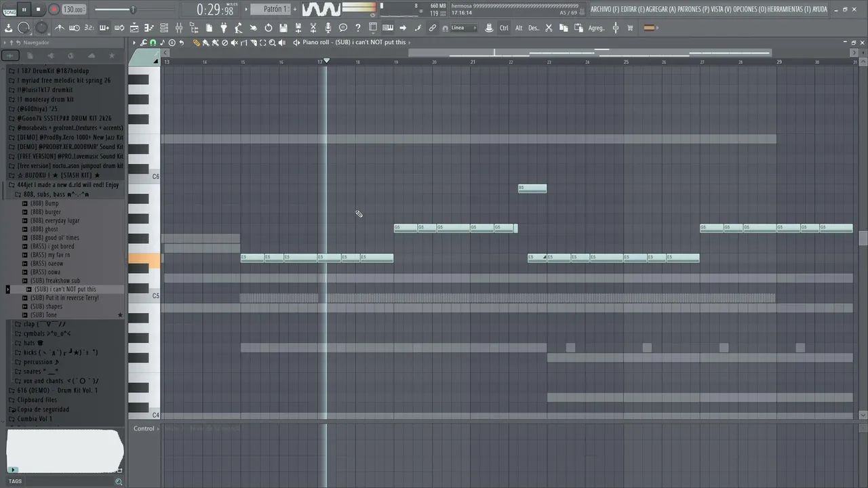This screenshot has width=868, height=488.
Task: Open the mixer view icon
Action: click(179, 28)
